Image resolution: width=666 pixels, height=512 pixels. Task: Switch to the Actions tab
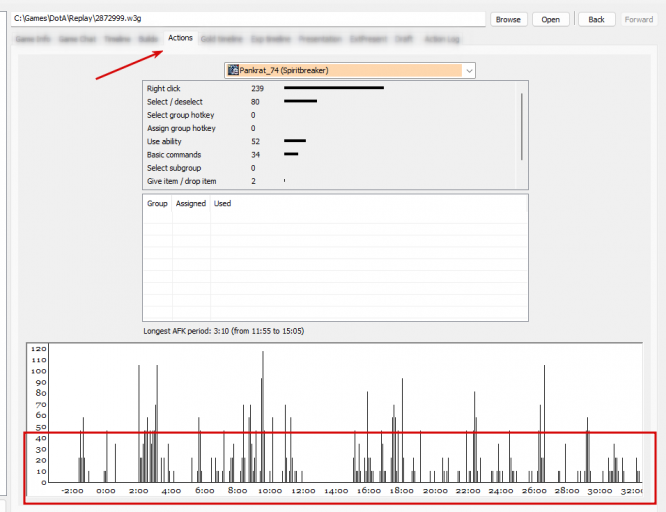click(181, 38)
